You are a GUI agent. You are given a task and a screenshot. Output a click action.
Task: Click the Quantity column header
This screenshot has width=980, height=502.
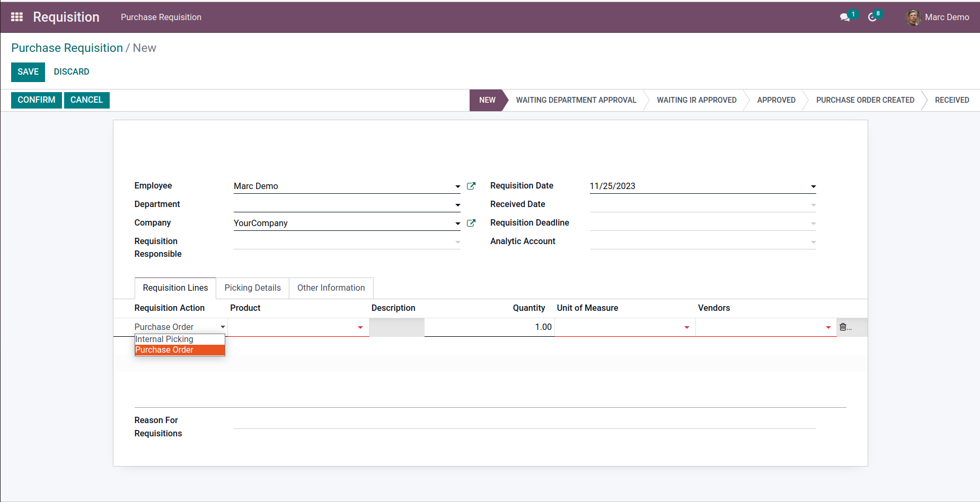point(528,308)
